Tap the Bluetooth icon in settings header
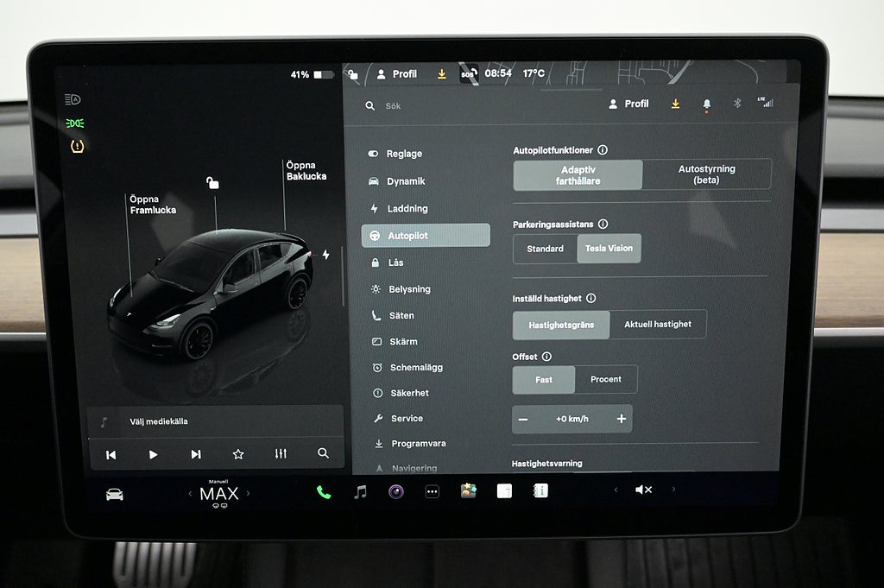Screen dimensions: 884x588 click(737, 104)
